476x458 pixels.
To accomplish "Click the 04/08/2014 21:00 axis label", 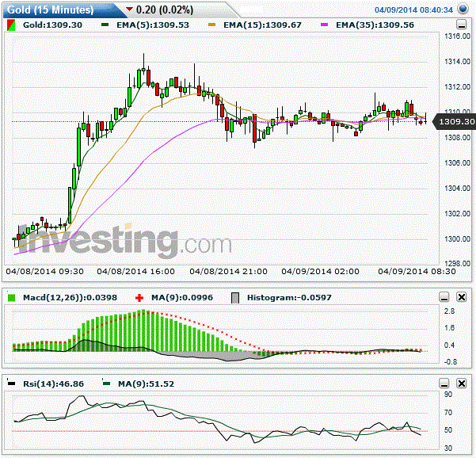I will pyautogui.click(x=228, y=271).
